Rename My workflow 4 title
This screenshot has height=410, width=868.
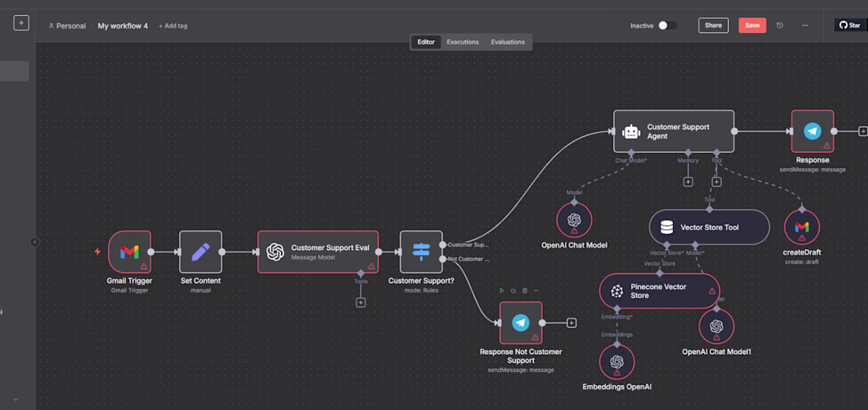point(123,25)
